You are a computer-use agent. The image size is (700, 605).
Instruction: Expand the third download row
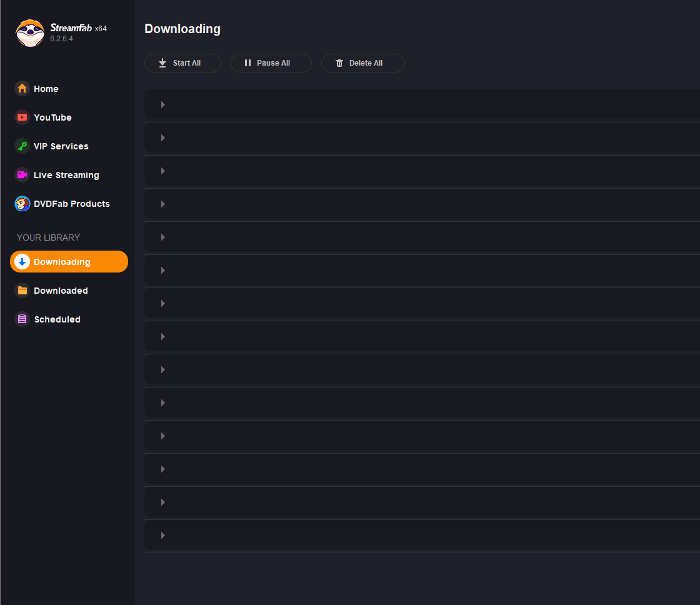162,171
